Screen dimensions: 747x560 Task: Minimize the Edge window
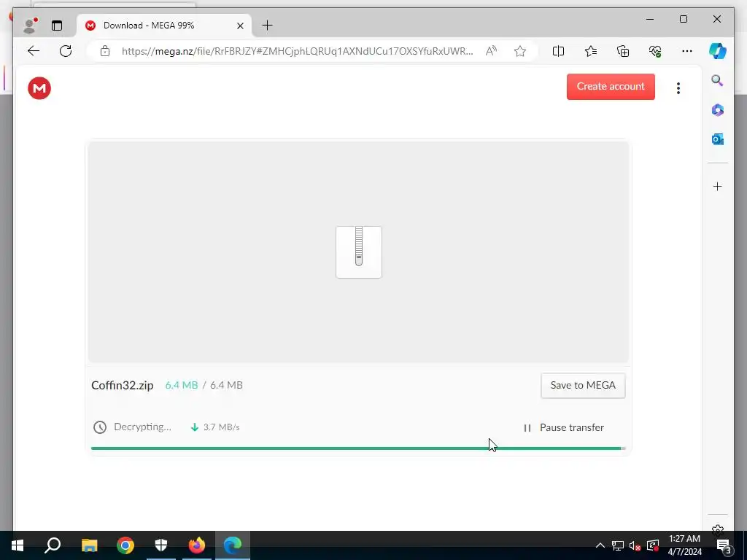point(650,19)
